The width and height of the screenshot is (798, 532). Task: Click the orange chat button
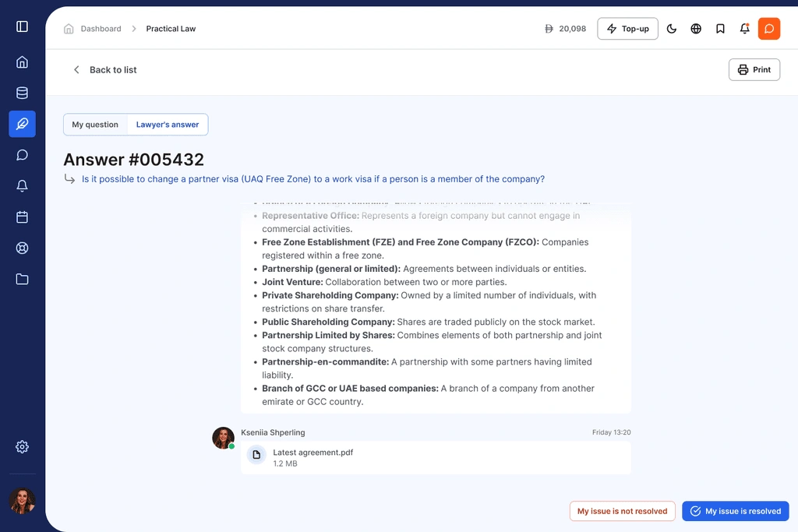[768, 29]
